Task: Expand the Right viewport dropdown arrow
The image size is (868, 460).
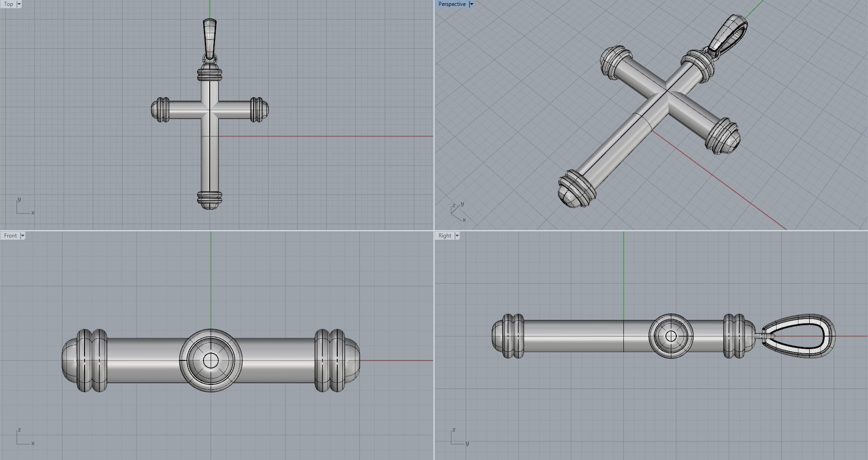Action: (x=457, y=236)
